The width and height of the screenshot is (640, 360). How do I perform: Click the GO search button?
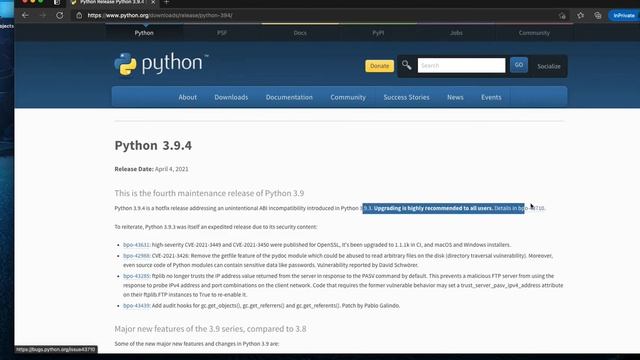(x=519, y=65)
